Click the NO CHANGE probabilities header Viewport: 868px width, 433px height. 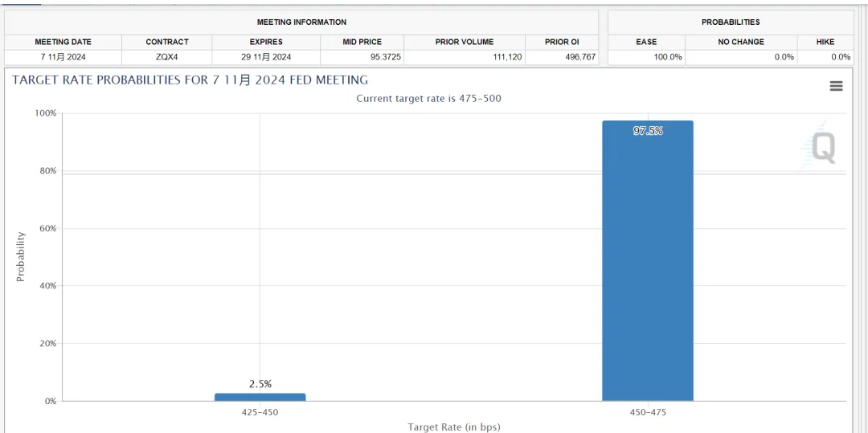(x=740, y=42)
